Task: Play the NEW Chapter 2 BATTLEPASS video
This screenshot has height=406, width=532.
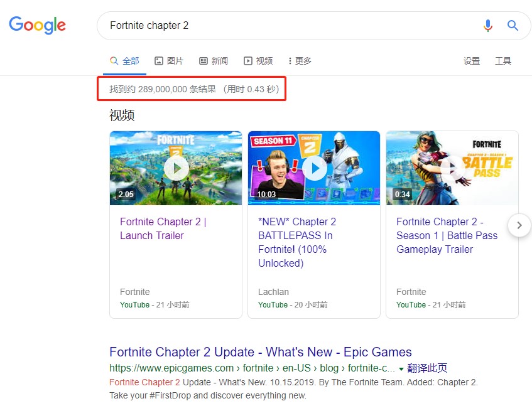Action: coord(314,168)
